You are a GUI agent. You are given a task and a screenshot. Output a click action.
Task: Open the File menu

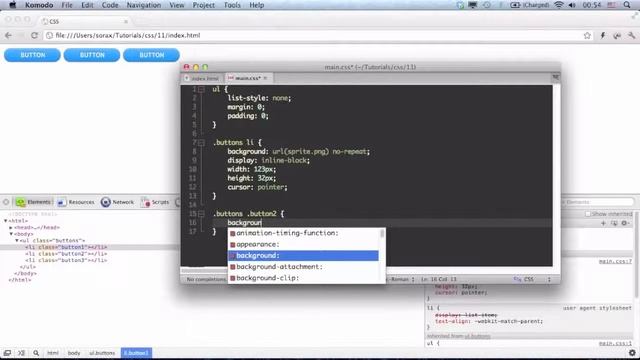tap(67, 5)
